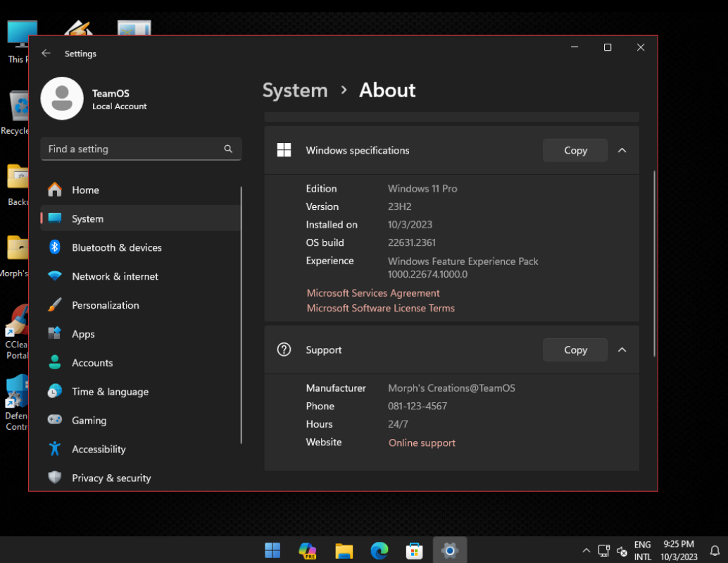Click the Windows Feature Experience Pack text
Screen dimensions: 728x563
(x=463, y=261)
